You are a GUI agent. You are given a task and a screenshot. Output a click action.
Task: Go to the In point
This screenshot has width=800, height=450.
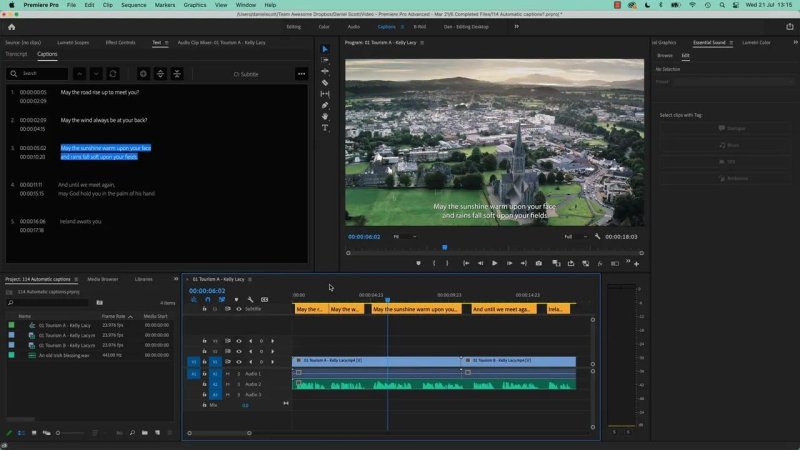[466, 263]
